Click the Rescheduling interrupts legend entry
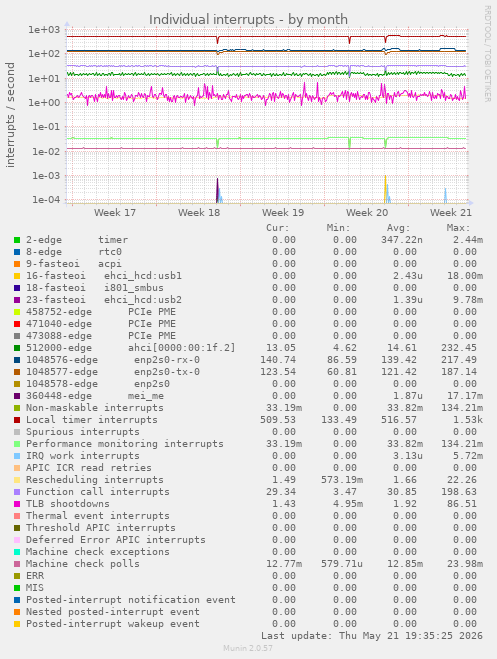The height and width of the screenshot is (659, 497). click(x=95, y=480)
